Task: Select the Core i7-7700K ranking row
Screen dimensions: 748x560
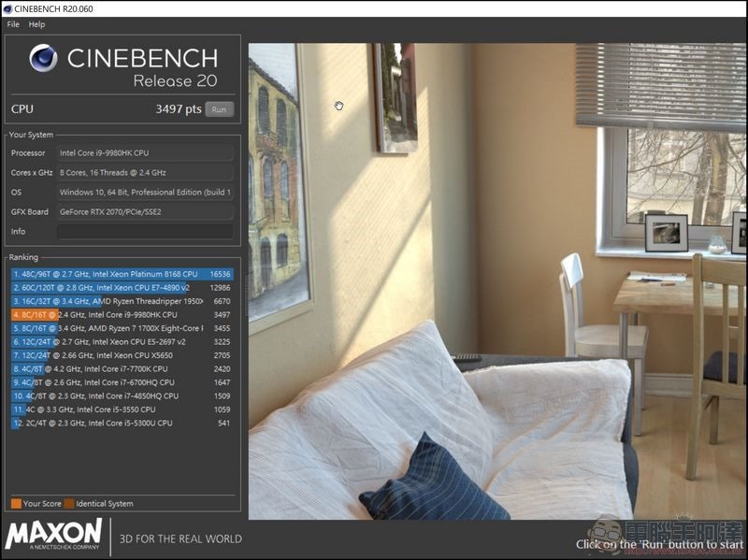Action: [x=122, y=369]
